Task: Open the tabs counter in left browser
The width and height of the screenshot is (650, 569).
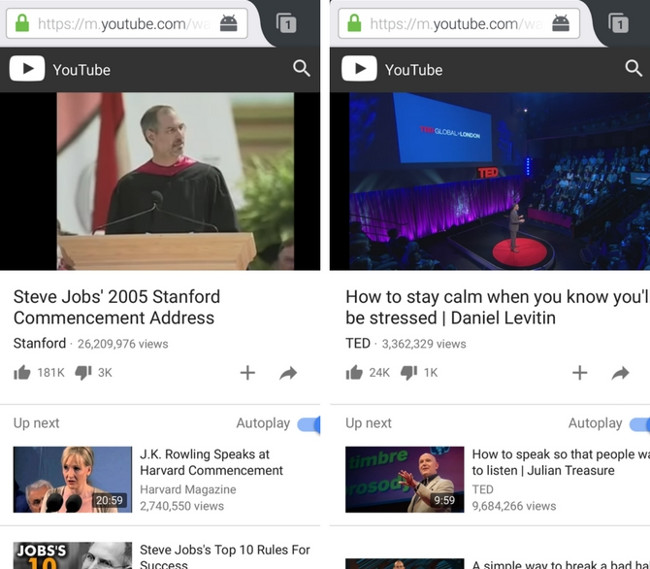Action: [x=286, y=23]
